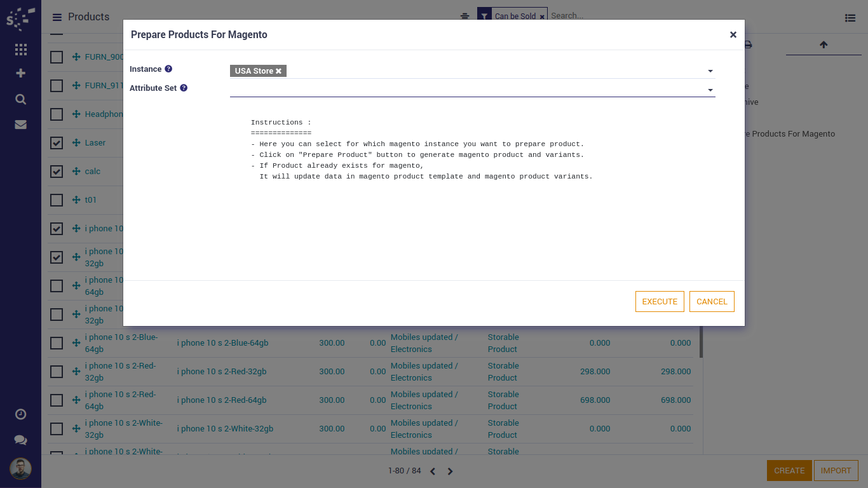Toggle checkbox for calc product

coord(57,172)
